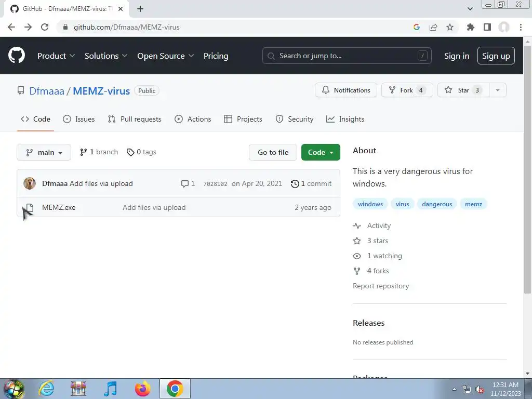
Task: Toggle Chrome side panel icon
Action: click(487, 27)
